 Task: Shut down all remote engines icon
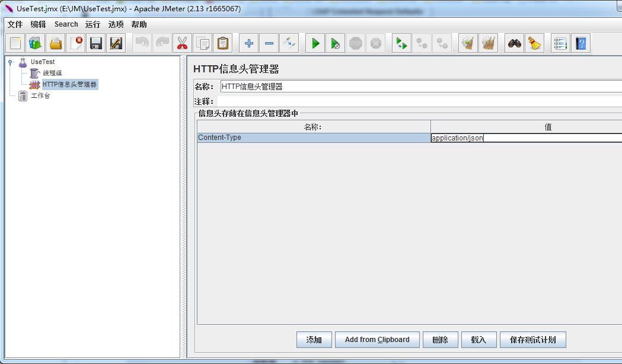click(x=442, y=43)
